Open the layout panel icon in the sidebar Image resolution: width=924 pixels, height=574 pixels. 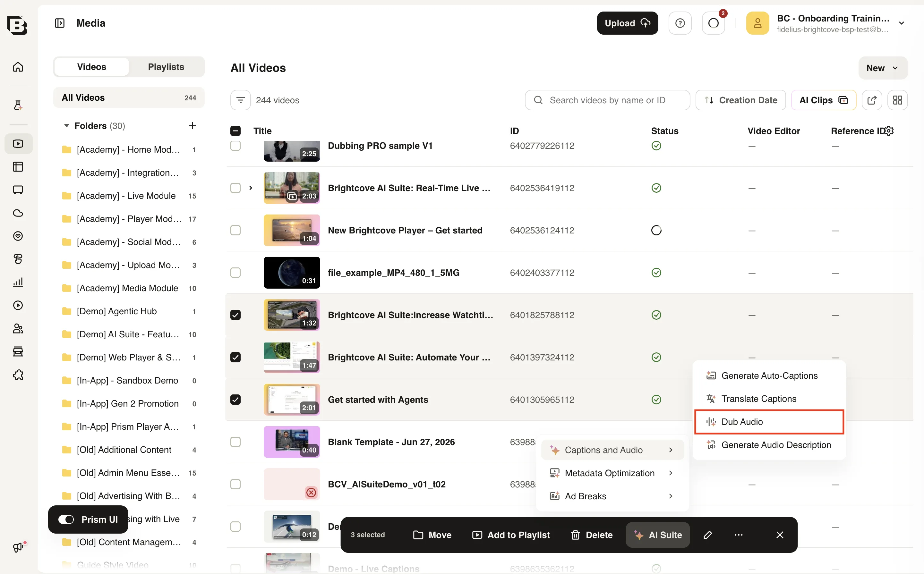(x=18, y=167)
